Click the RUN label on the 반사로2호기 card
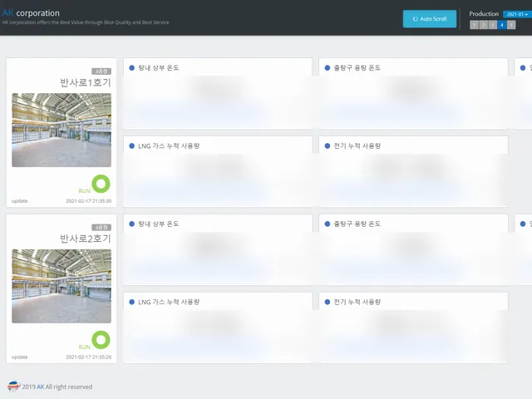This screenshot has height=399, width=532. tap(85, 347)
